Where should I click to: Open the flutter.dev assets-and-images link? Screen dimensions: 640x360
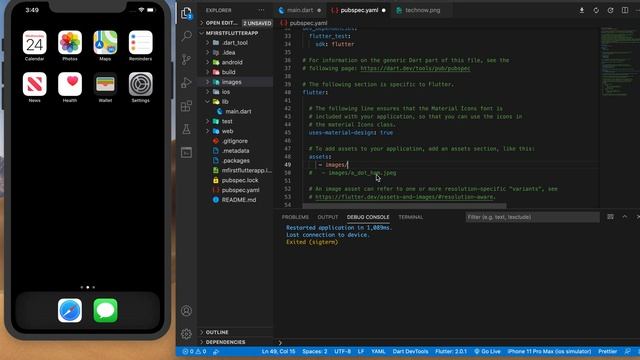tap(405, 197)
